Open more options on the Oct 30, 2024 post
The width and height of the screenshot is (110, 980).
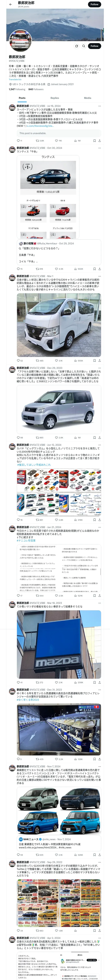pyautogui.click(x=99, y=148)
